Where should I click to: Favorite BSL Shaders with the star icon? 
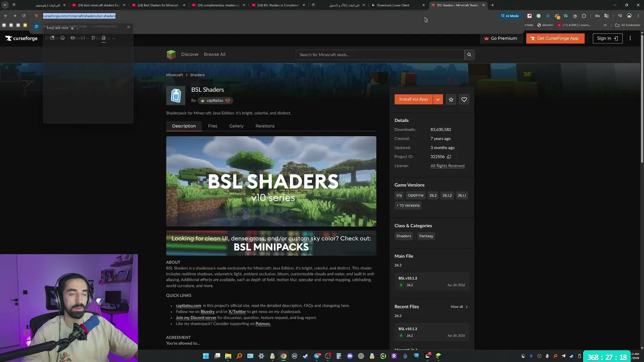[451, 100]
